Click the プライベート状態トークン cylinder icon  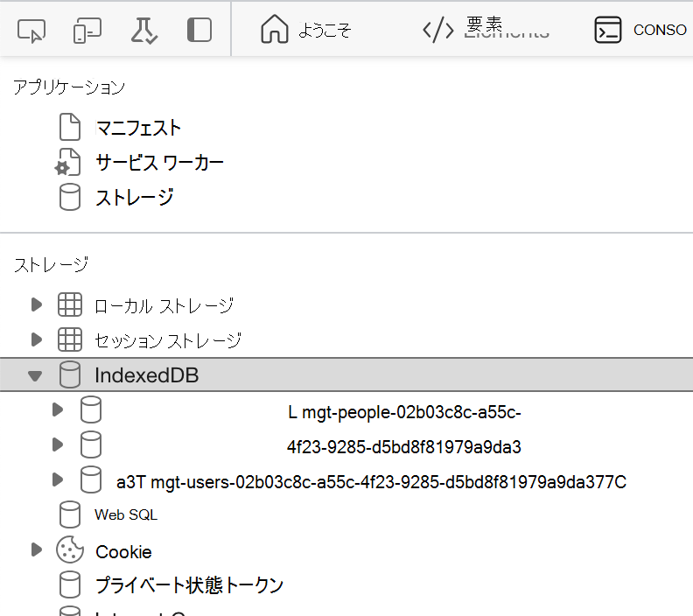tap(70, 584)
